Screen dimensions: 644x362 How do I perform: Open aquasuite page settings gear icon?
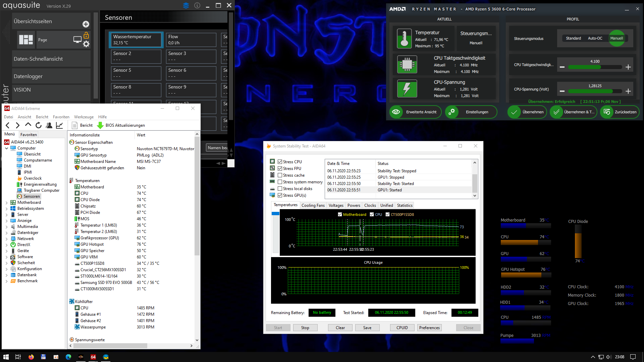click(86, 44)
